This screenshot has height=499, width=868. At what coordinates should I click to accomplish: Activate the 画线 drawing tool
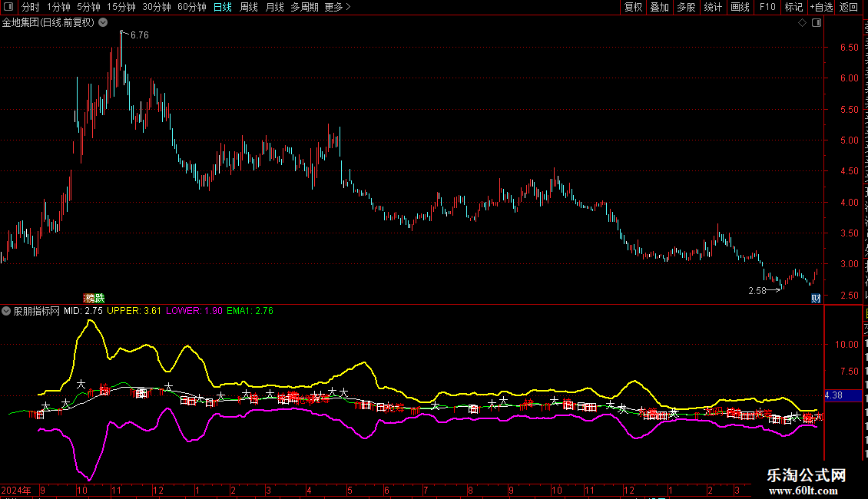740,7
